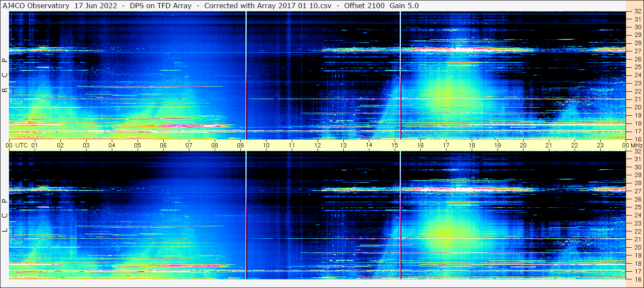This screenshot has height=288, width=644.
Task: Click the 22 MHz label of RCP panel
Action: pyautogui.click(x=638, y=91)
